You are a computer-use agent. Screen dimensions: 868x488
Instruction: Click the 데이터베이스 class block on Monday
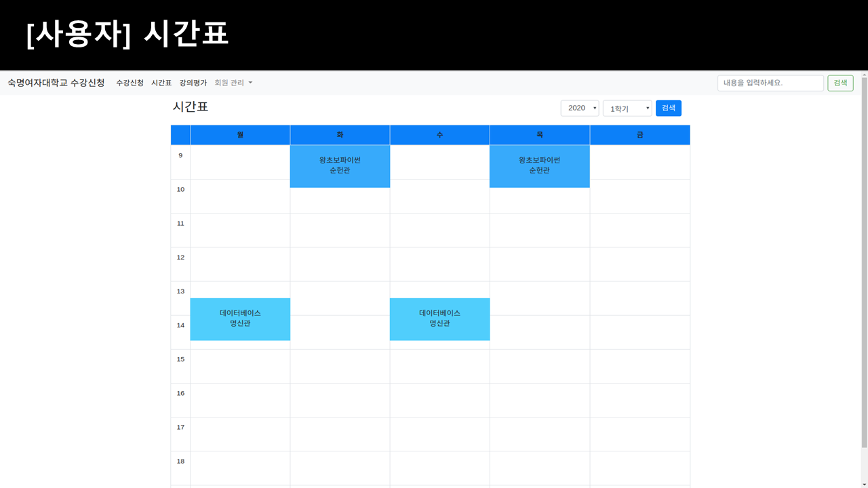[x=240, y=319]
